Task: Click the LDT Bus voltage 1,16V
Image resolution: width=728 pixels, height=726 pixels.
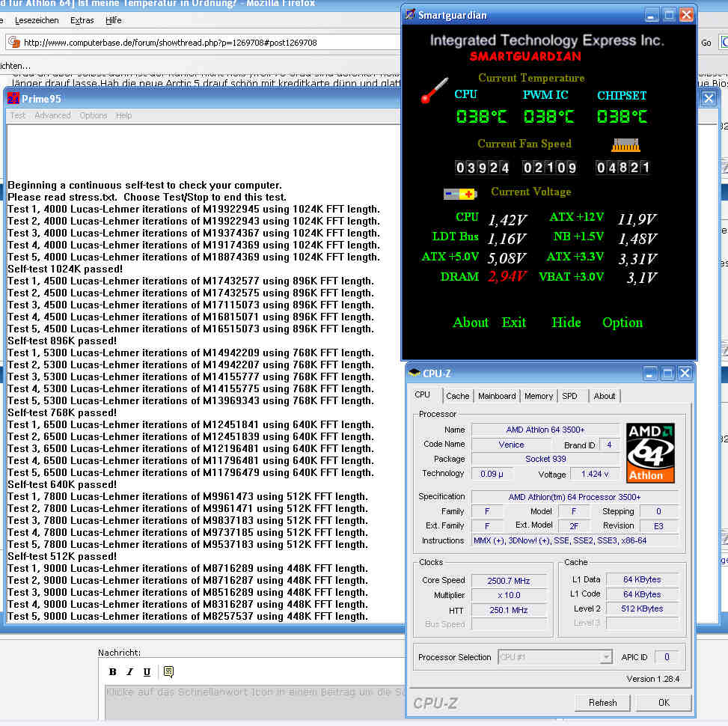Action: click(x=506, y=239)
